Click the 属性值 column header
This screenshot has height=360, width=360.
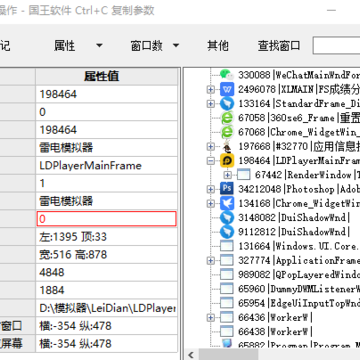point(107,76)
